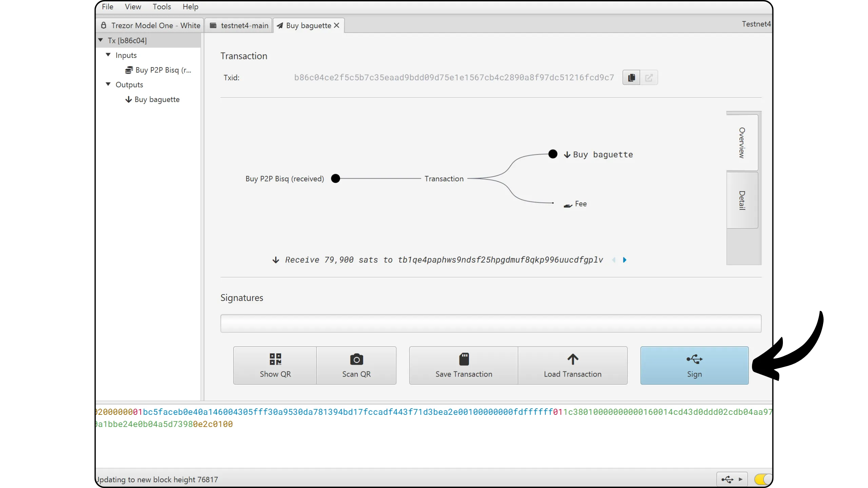Screen dimensions: 868x488
Task: Copy the transaction ID to clipboard
Action: tap(631, 78)
